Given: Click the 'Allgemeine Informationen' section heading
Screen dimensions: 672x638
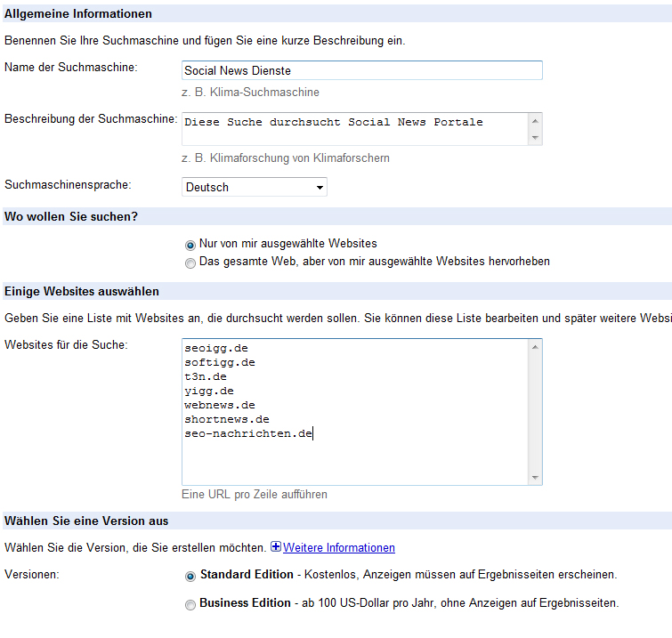Looking at the screenshot, I should [78, 13].
